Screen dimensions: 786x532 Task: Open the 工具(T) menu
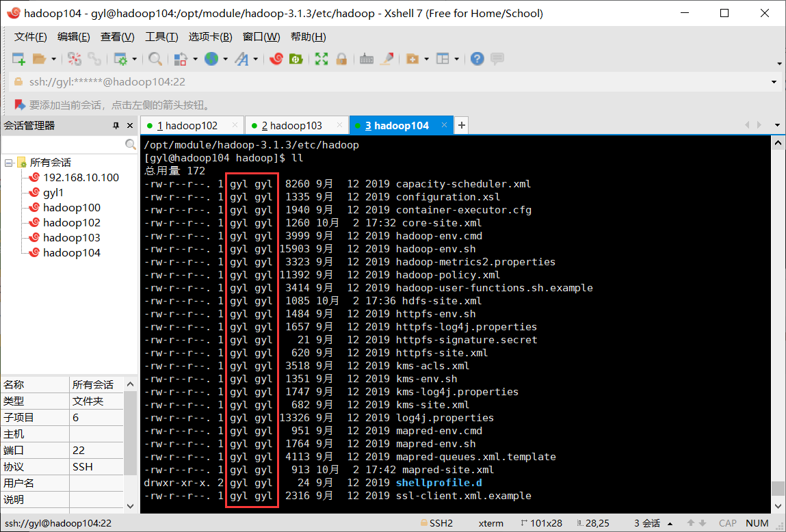coord(161,36)
